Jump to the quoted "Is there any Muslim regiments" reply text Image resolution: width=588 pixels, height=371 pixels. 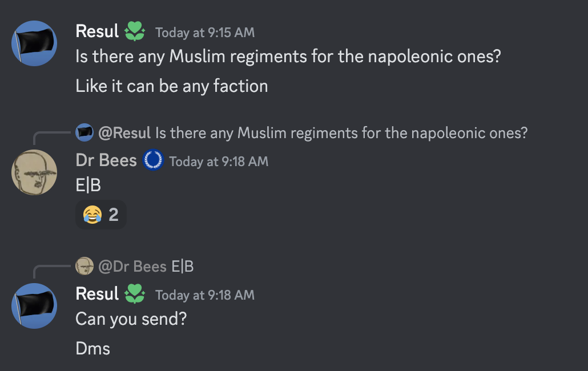point(341,133)
